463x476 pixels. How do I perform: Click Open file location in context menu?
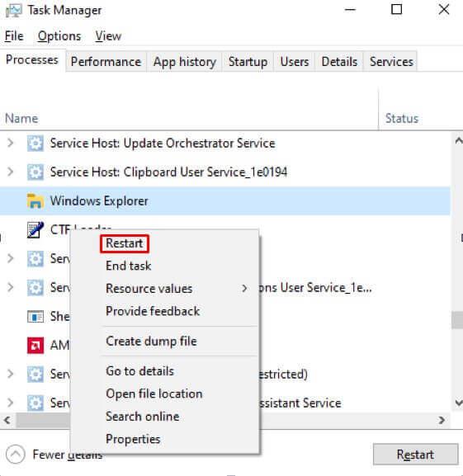click(154, 394)
